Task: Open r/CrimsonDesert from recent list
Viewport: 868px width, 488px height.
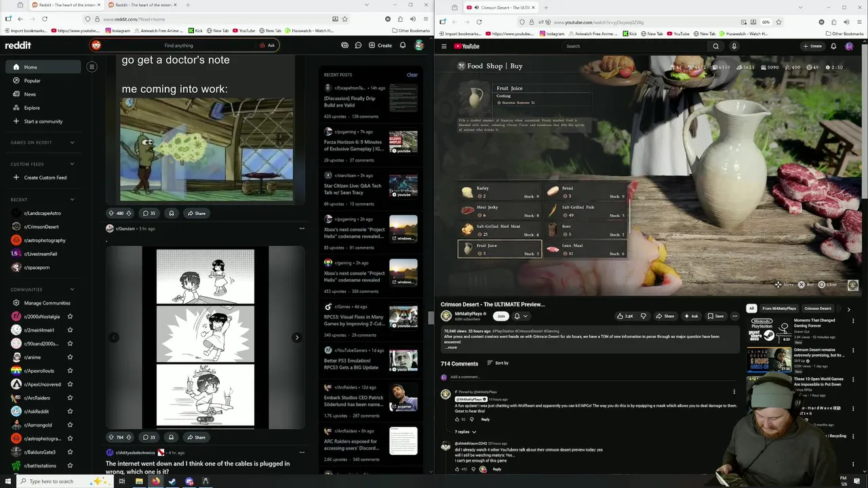Action: tap(41, 227)
